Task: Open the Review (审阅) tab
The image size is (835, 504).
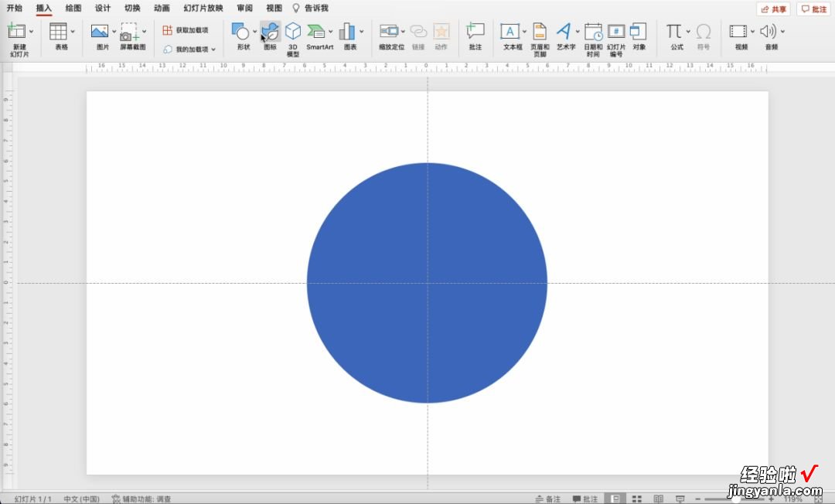Action: (244, 8)
